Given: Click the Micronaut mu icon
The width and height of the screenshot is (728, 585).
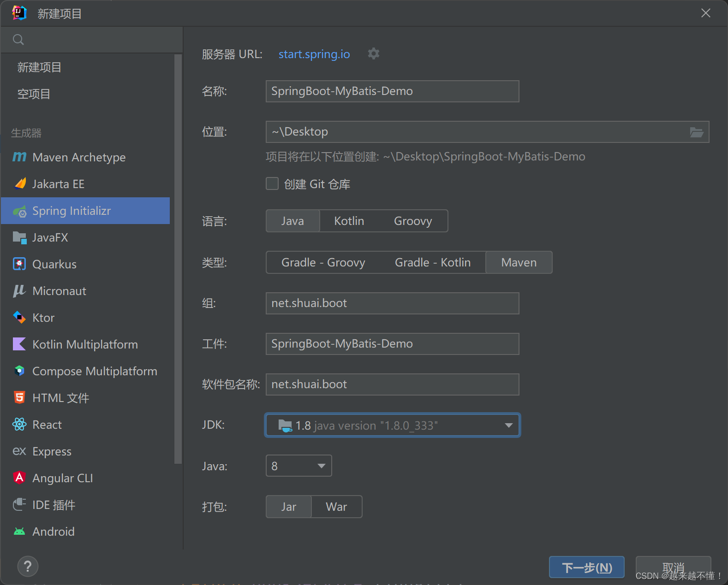Looking at the screenshot, I should click(x=19, y=291).
